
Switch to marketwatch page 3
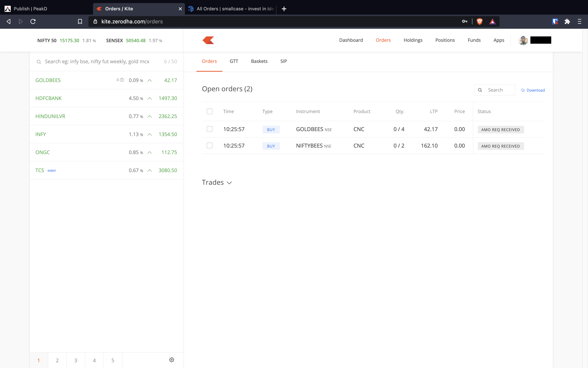pos(76,360)
